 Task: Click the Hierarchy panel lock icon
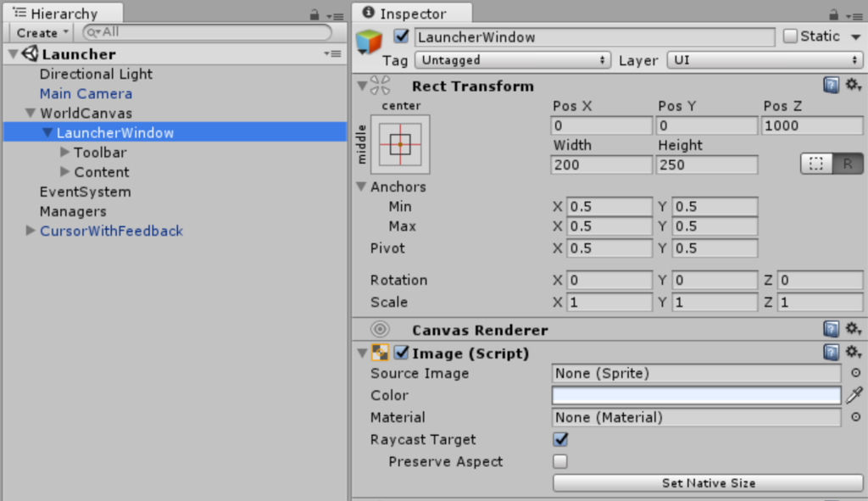pyautogui.click(x=314, y=15)
